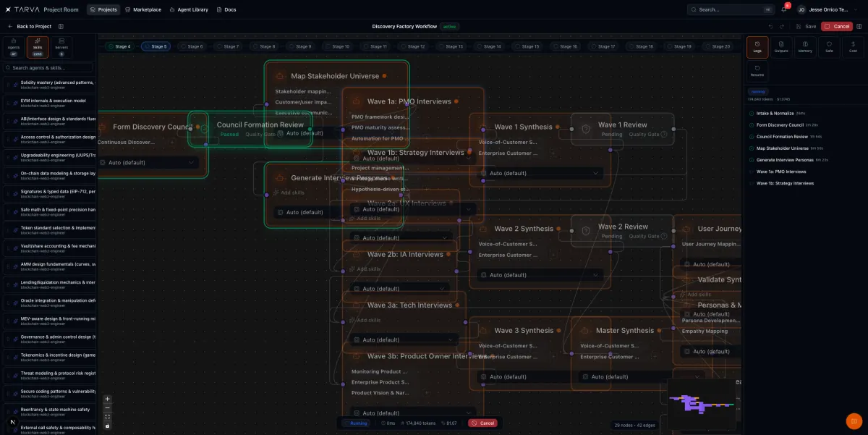Select the Stage 4 chip
The width and height of the screenshot is (868, 435).
119,46
